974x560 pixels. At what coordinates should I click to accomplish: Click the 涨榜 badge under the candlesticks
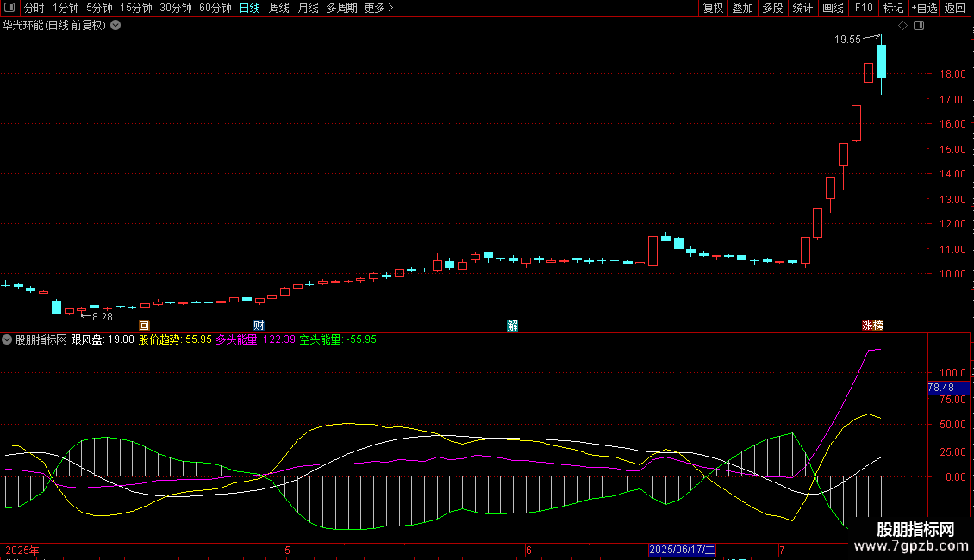872,325
